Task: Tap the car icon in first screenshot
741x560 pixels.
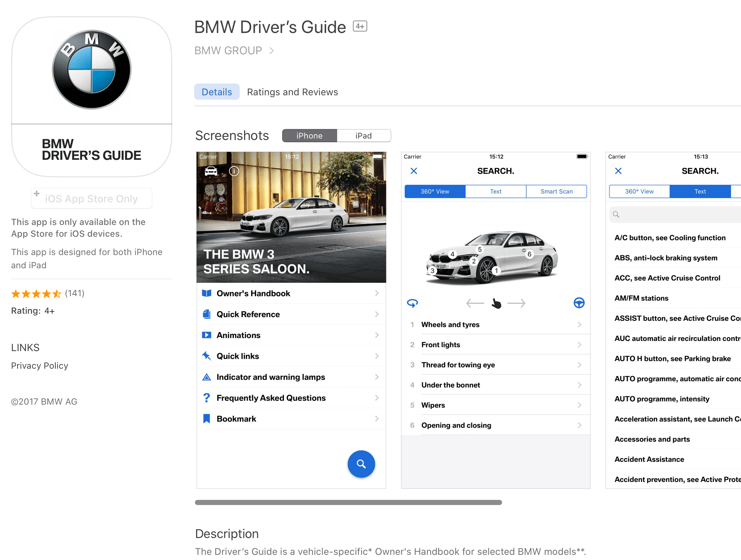Action: pyautogui.click(x=211, y=171)
